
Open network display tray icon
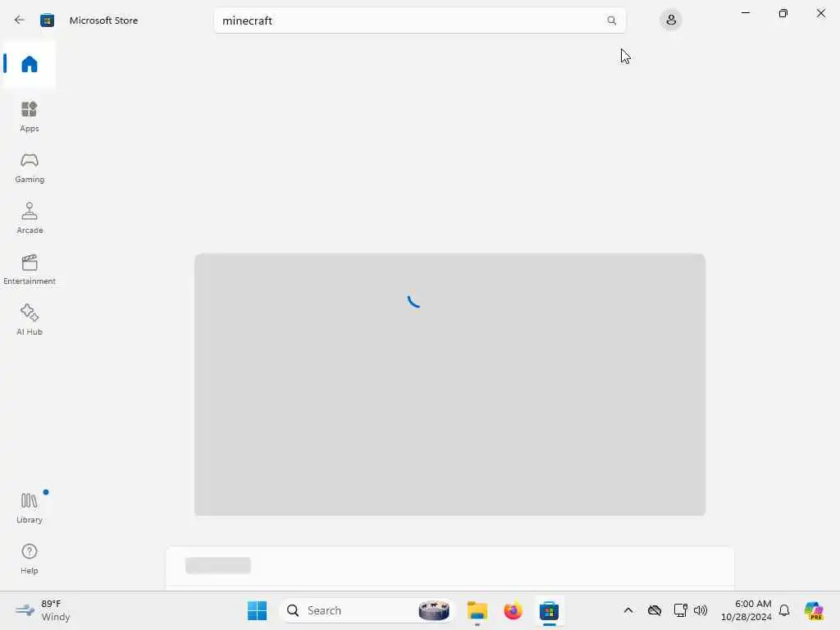680,610
